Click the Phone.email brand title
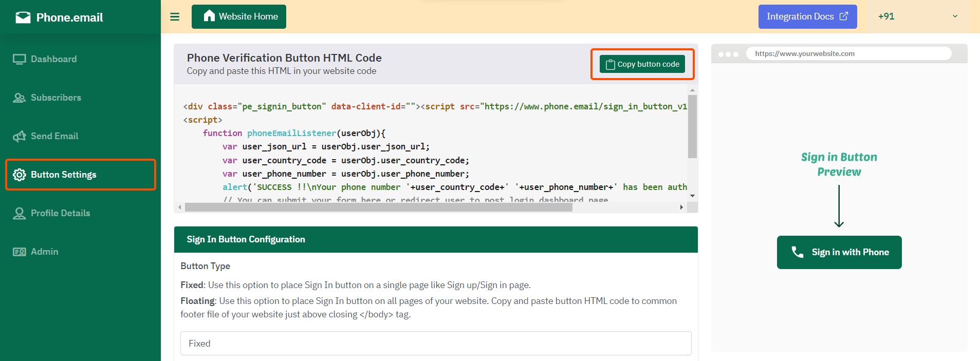This screenshot has width=980, height=361. (x=70, y=17)
